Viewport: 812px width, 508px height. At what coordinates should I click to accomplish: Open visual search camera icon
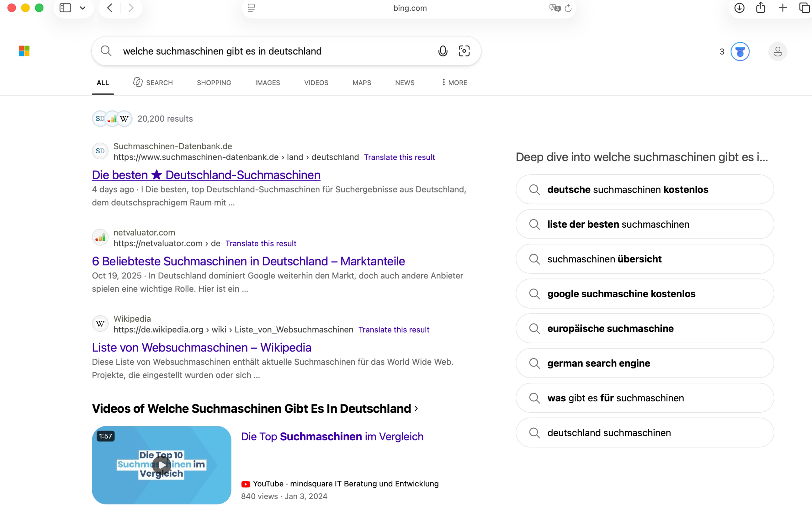(x=464, y=51)
